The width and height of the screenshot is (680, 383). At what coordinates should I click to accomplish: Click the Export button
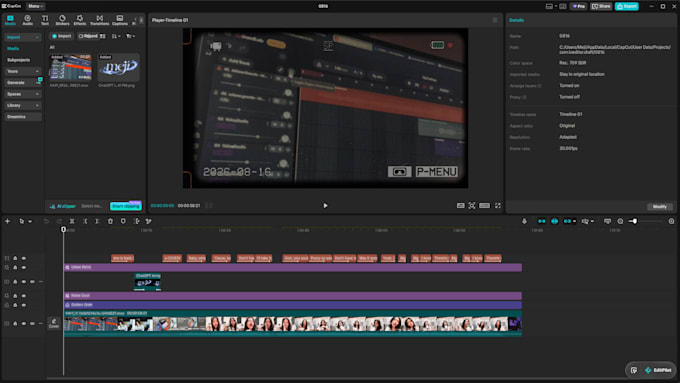[x=627, y=6]
